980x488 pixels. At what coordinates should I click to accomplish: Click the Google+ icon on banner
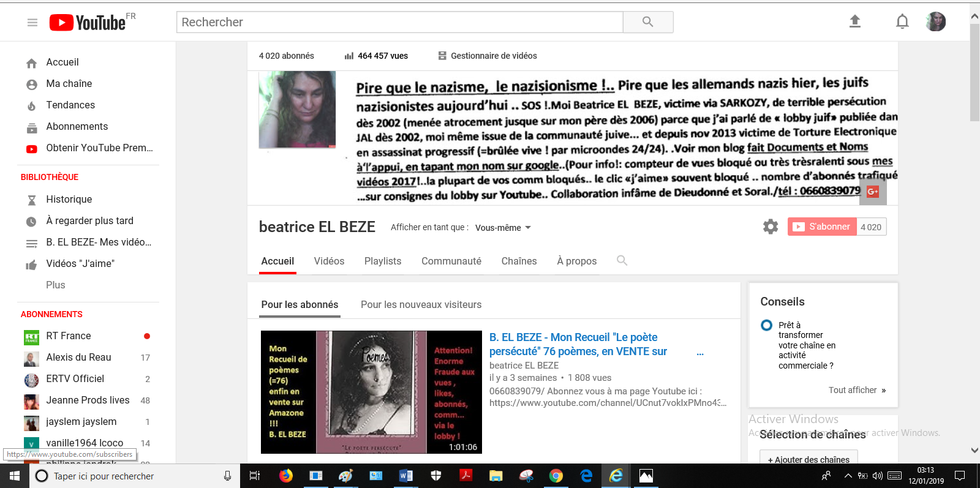(873, 192)
